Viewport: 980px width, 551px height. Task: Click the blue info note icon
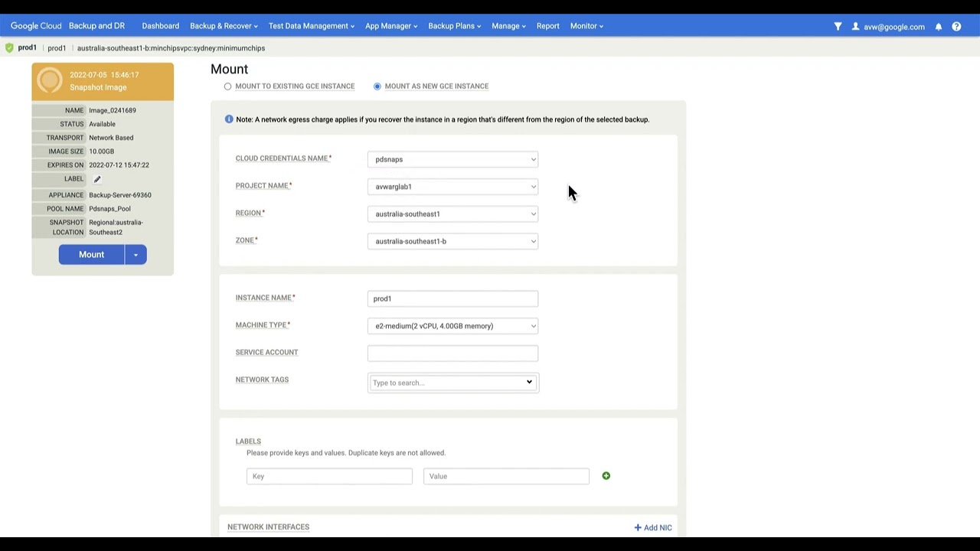(x=229, y=119)
